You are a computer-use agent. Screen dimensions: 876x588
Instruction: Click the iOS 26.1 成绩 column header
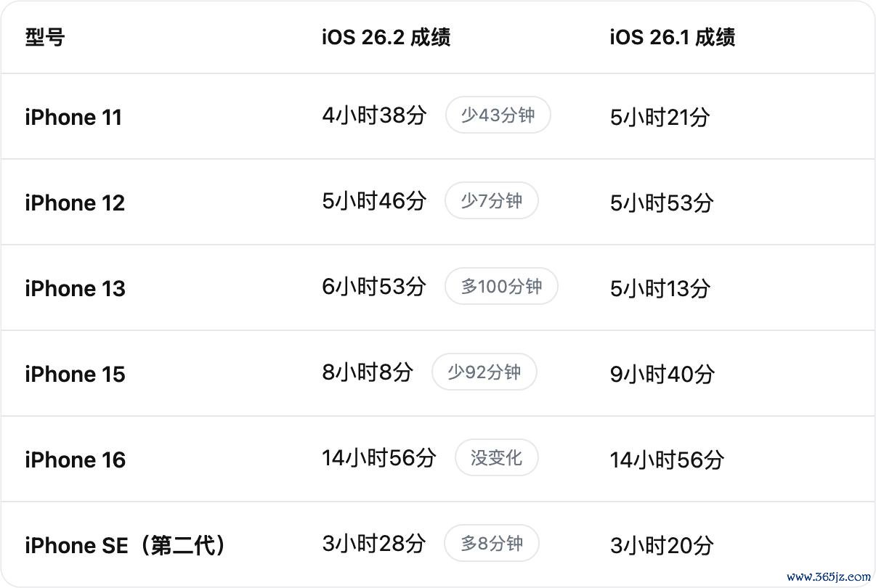672,37
